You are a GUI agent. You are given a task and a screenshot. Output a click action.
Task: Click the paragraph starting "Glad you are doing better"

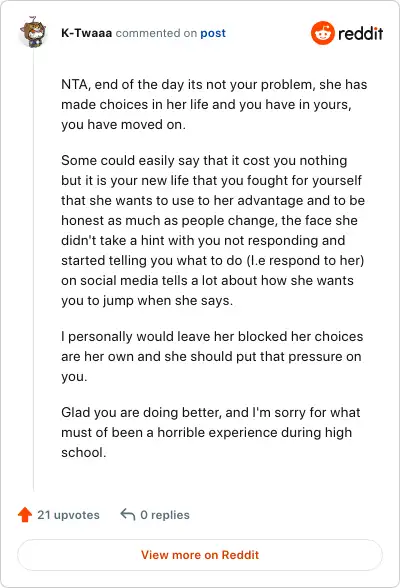[x=211, y=432]
